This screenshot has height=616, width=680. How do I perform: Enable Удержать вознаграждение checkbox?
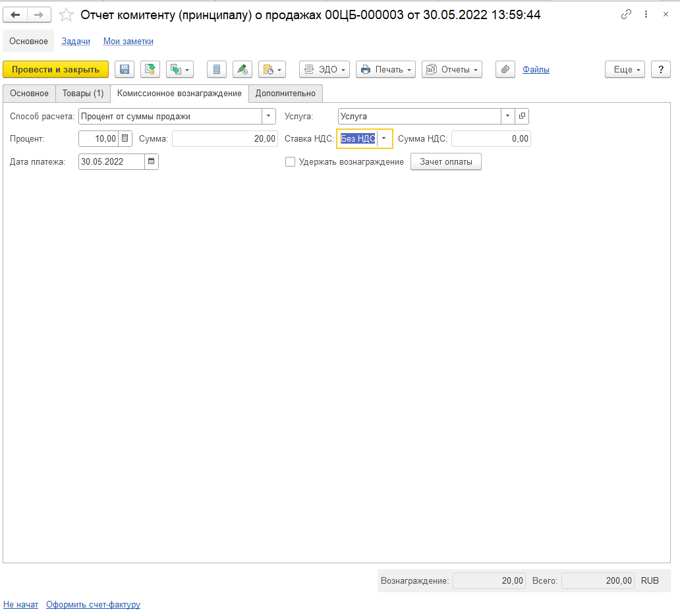tap(290, 161)
